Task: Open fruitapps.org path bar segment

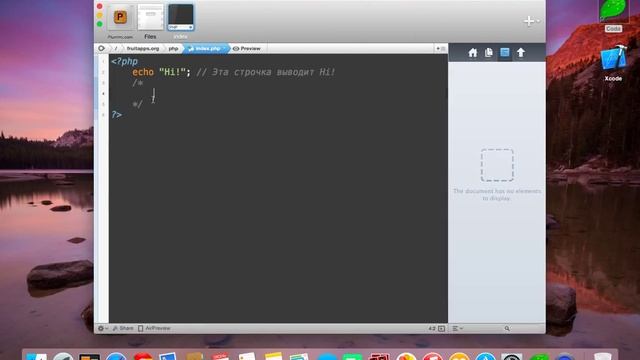Action: point(143,48)
